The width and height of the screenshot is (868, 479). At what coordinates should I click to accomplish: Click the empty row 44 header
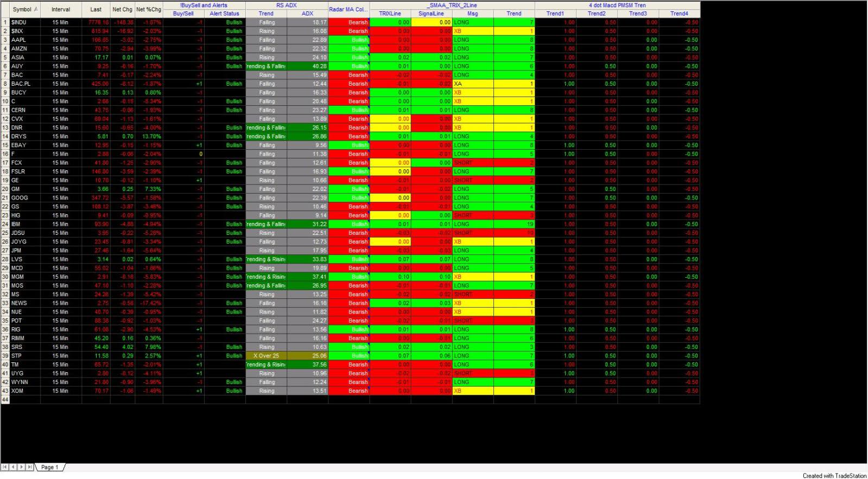[5, 399]
